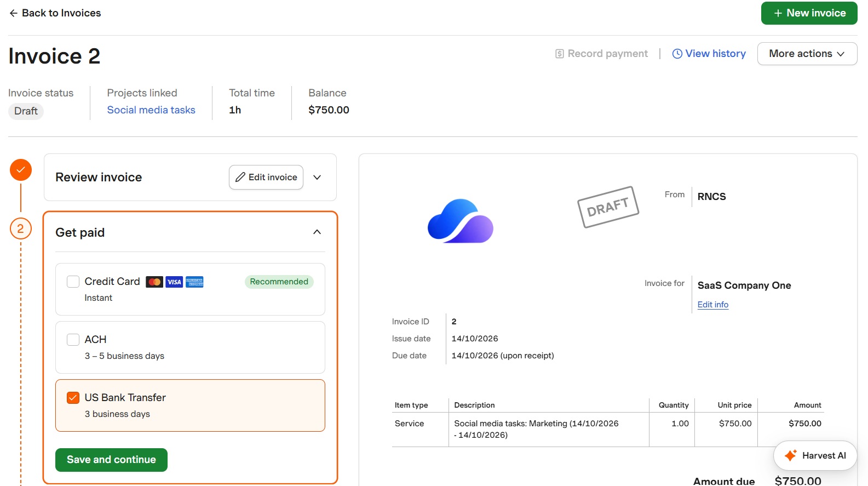
Task: Click the Social media tasks: Marketing description
Action: (x=537, y=429)
